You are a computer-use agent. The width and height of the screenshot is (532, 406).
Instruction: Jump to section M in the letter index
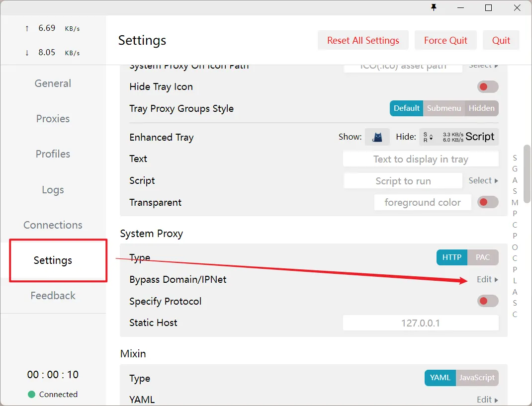pyautogui.click(x=515, y=203)
